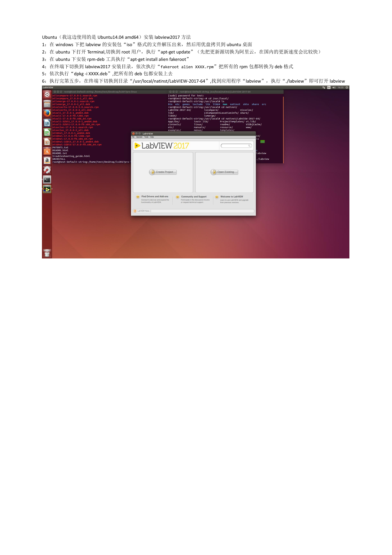Switch to Terminal via dock icon
The image size is (392, 555).
coord(47,180)
